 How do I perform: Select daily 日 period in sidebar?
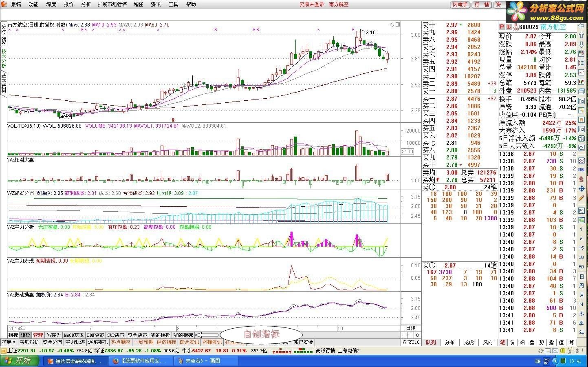click(x=581, y=276)
